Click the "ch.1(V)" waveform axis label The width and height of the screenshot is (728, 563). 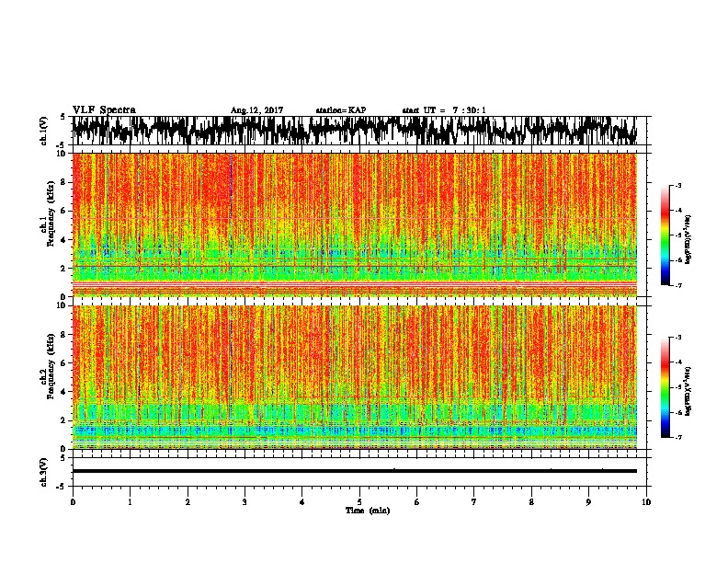pyautogui.click(x=43, y=131)
